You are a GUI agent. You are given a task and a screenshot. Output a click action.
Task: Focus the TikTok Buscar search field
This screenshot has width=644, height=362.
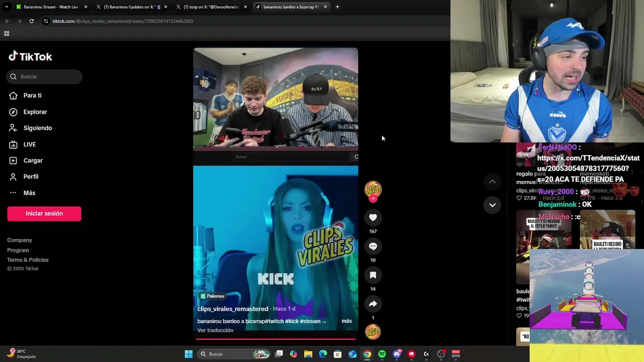(x=44, y=76)
